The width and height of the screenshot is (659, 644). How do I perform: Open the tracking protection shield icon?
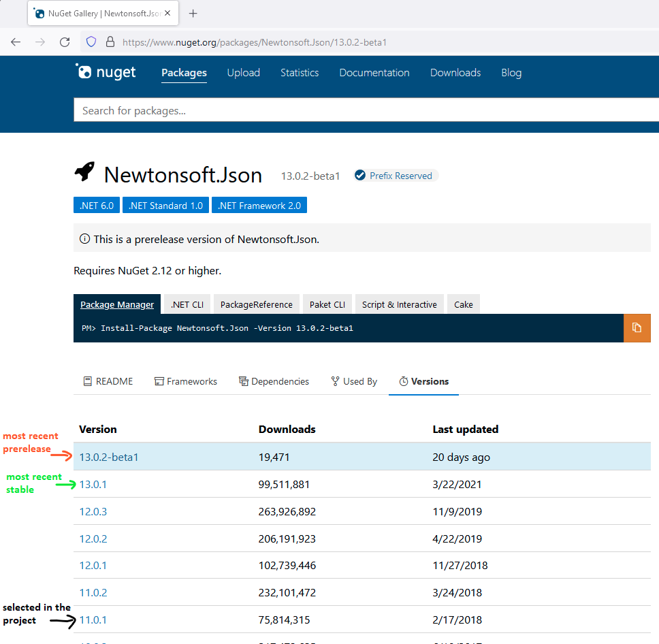click(91, 42)
